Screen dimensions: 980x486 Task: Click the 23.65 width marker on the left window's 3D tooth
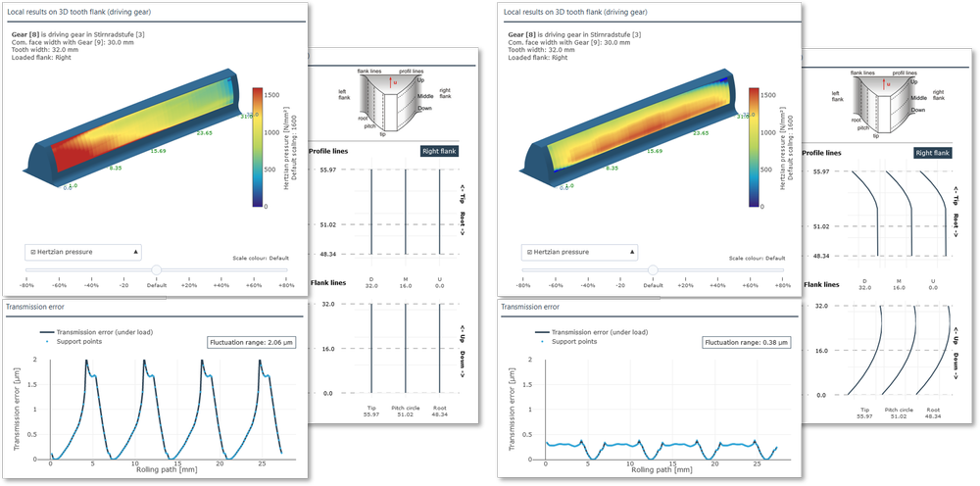click(x=205, y=132)
